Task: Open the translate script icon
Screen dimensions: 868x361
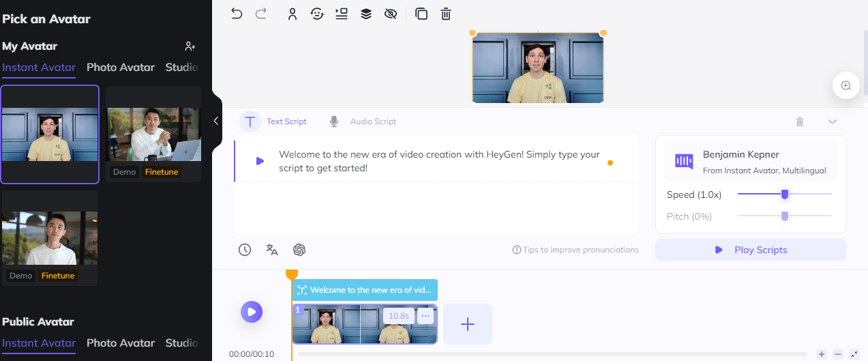Action: (272, 250)
